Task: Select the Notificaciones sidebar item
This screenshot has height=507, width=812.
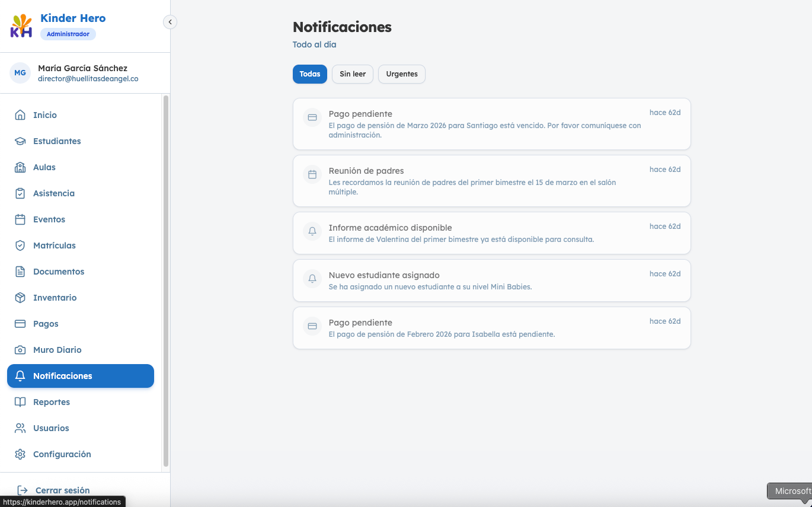Action: point(81,376)
